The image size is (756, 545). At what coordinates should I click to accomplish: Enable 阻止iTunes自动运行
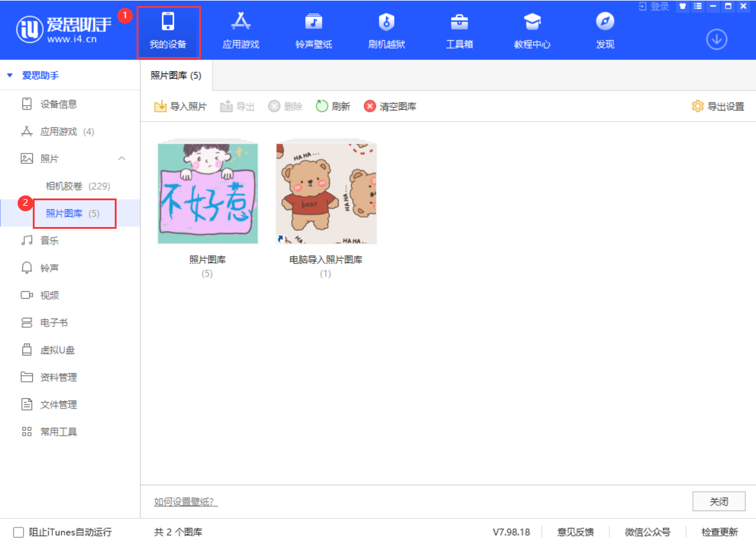pos(18,532)
